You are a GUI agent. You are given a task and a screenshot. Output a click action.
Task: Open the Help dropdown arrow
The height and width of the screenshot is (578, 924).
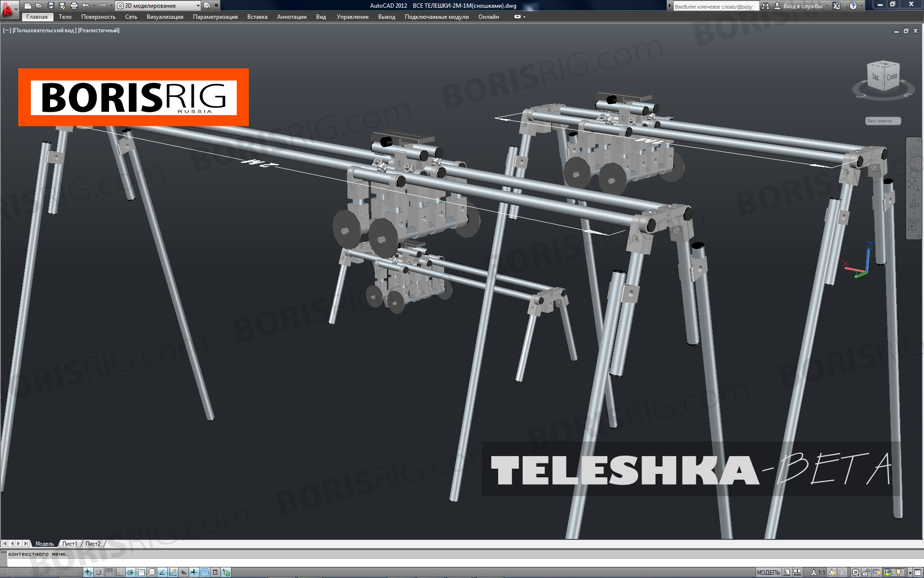(x=861, y=6)
